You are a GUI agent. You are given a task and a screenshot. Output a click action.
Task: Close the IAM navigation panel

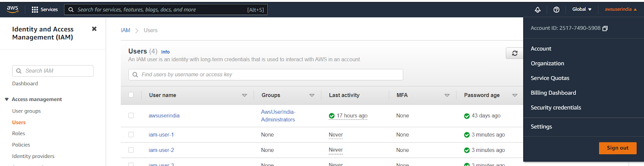(x=94, y=29)
